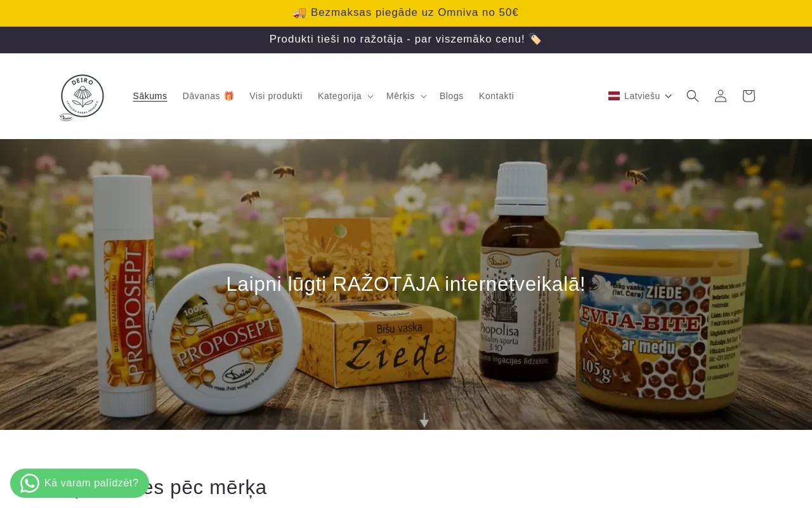This screenshot has height=508, width=812.
Task: Click the WhatsApp chat icon
Action: (30, 483)
